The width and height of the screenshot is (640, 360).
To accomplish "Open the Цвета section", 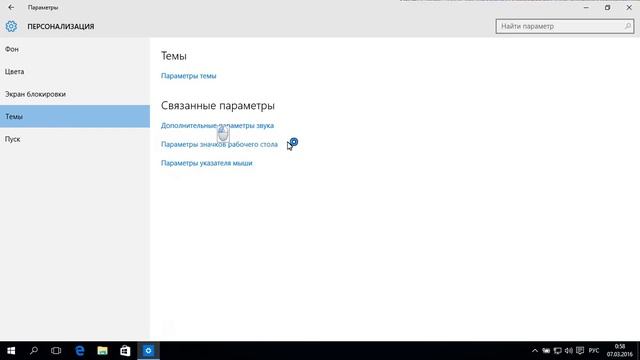I will 75,71.
